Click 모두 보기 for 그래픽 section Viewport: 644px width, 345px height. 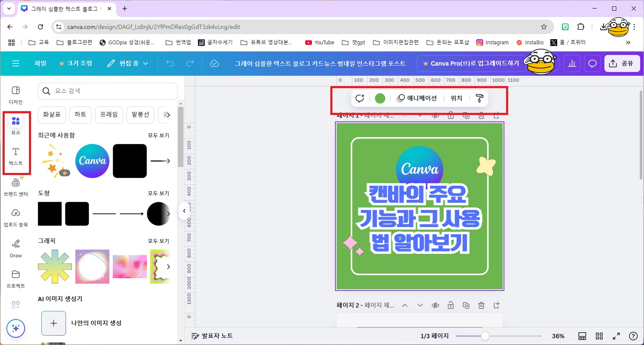tap(158, 241)
